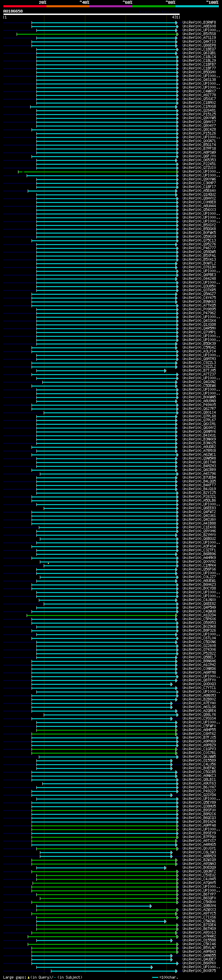222x980 pixels.
Task: Click the green alignment bar for UniRef100_B5X5S8
Action: pyautogui.click(x=97, y=34)
